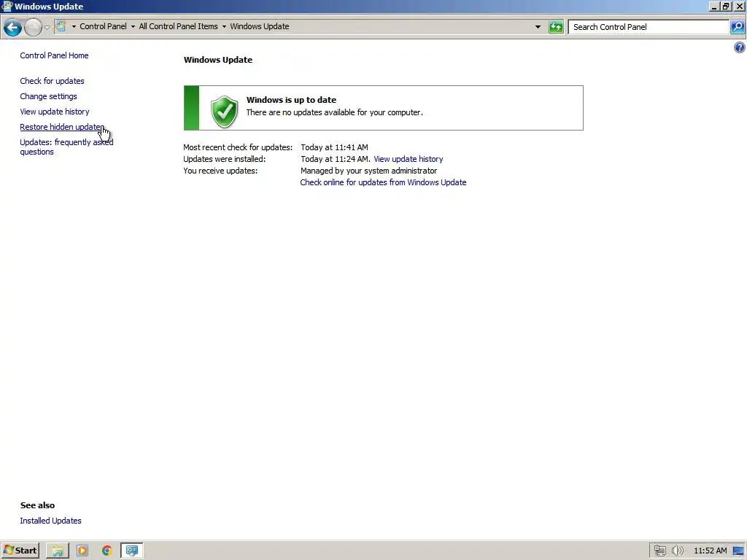The image size is (747, 560).
Task: Restore down the Windows Update window
Action: pyautogui.click(x=726, y=6)
